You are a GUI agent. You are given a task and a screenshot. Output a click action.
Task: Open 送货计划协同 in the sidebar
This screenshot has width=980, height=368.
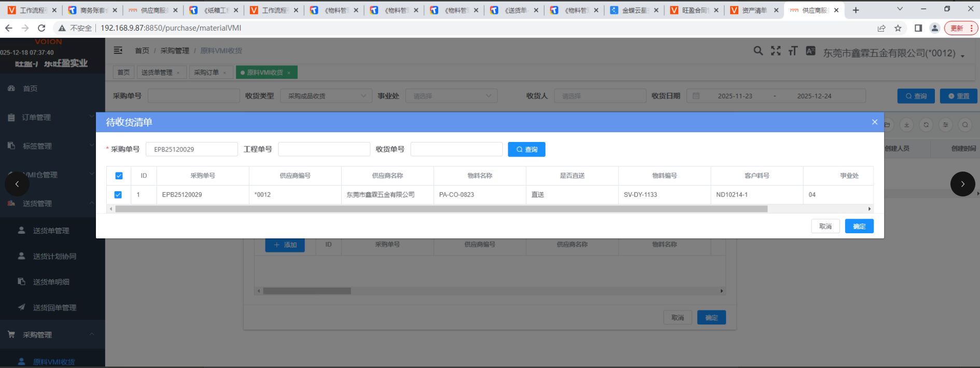[x=52, y=256]
